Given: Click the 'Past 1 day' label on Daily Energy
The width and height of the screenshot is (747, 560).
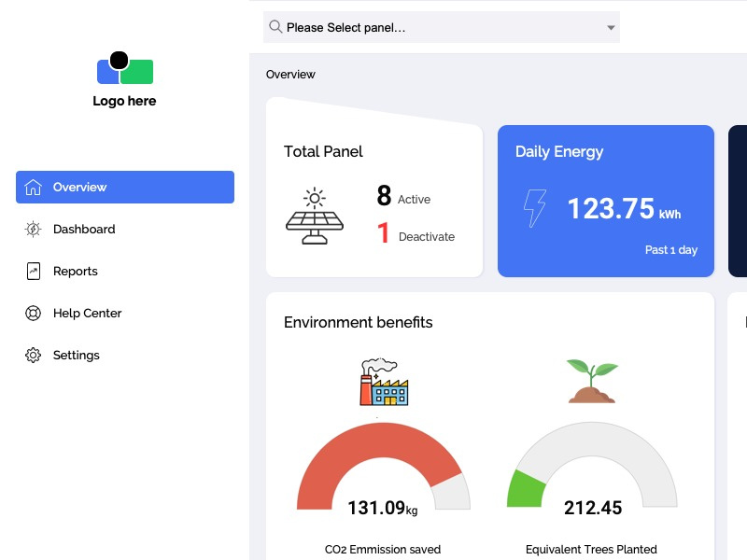Looking at the screenshot, I should tap(671, 249).
